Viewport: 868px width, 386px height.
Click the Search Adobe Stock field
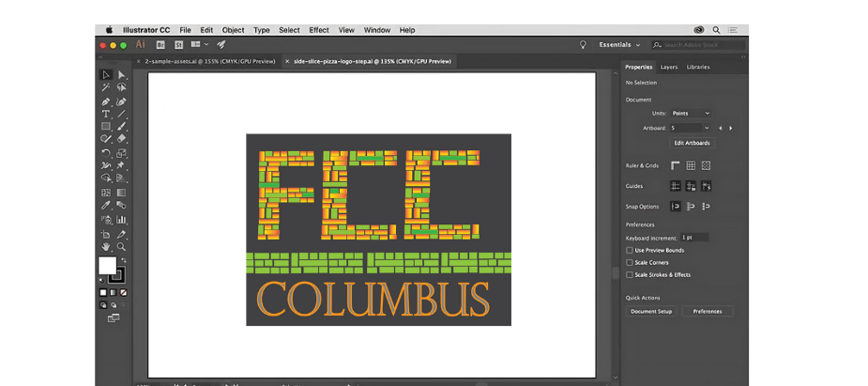(698, 45)
